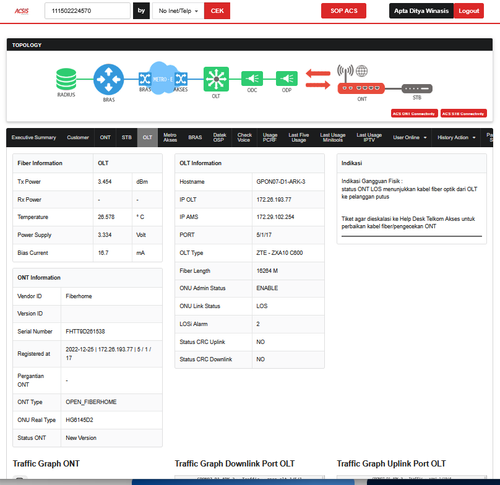The image size is (500, 485).
Task: Click the Logout button
Action: tap(469, 11)
